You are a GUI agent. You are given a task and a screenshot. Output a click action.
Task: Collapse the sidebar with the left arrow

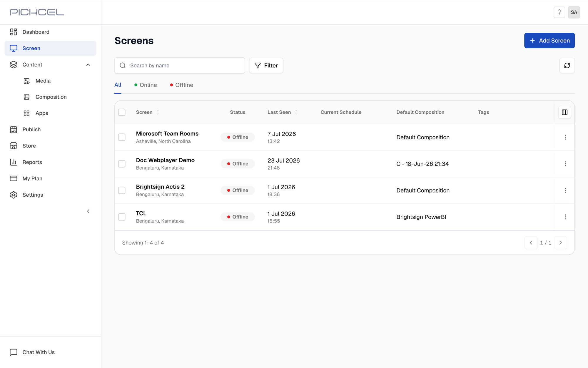click(x=88, y=211)
